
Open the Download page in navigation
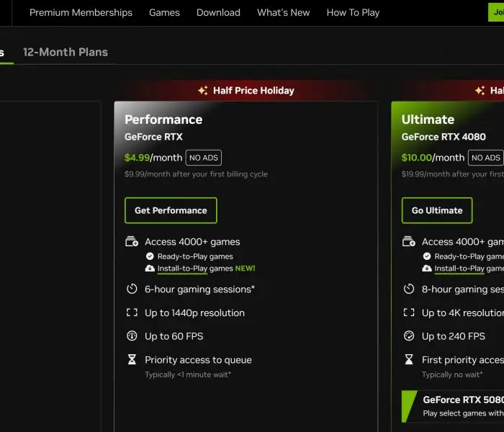pyautogui.click(x=218, y=12)
